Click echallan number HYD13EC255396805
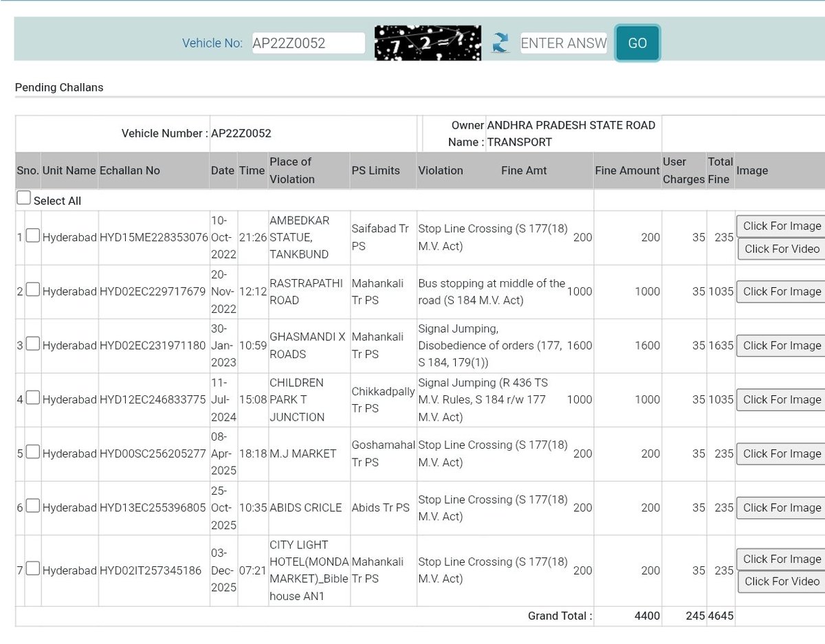Screen dimensions: 825x644 coord(153,507)
